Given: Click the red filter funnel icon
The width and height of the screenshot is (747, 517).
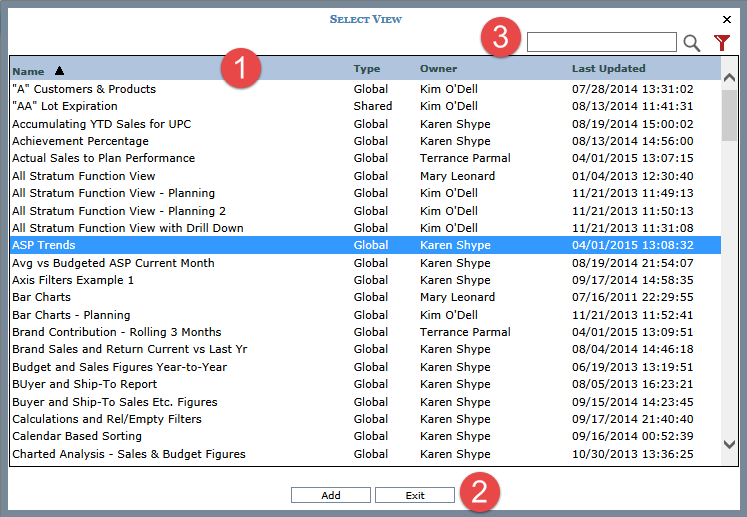Looking at the screenshot, I should click(x=722, y=42).
